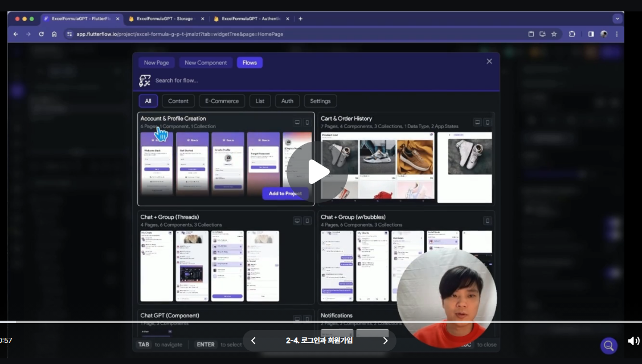Open Account & Profile Creation flow title

point(173,118)
